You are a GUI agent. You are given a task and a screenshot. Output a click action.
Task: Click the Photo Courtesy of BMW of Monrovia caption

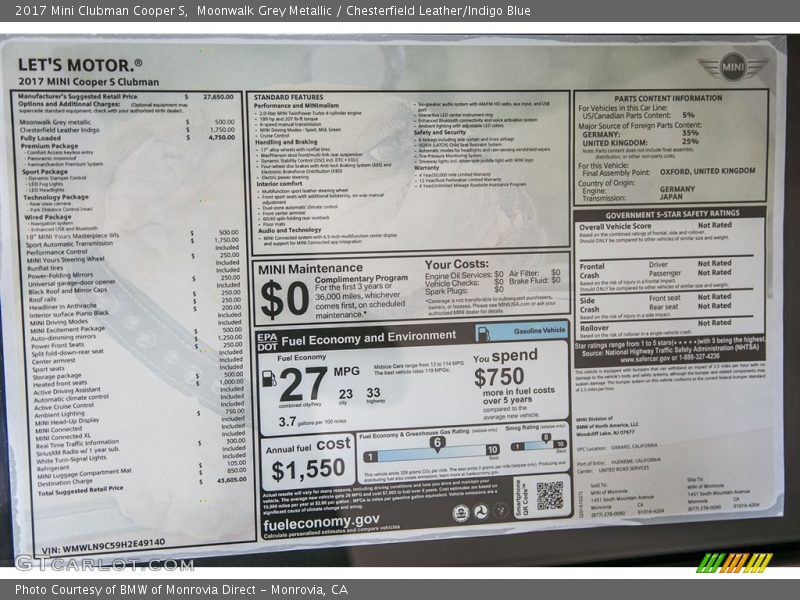tap(181, 589)
